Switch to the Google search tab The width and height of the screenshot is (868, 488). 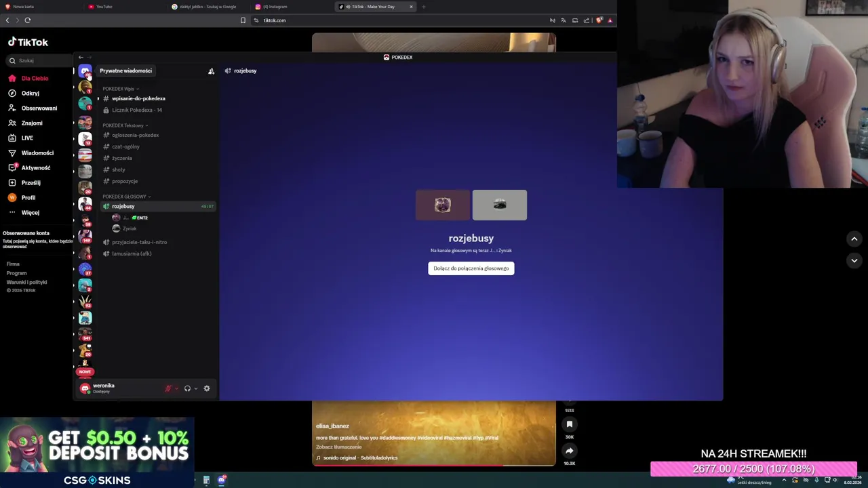point(208,7)
